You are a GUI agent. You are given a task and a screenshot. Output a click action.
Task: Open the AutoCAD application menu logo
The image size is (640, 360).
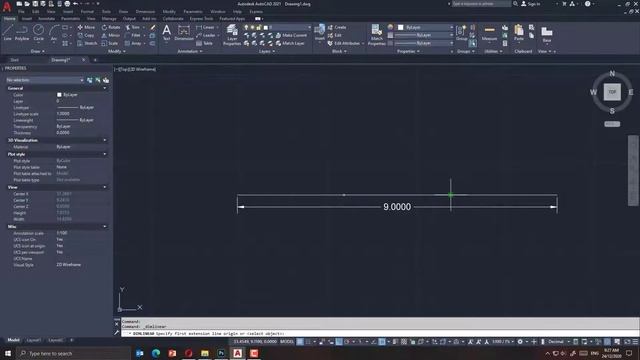coord(7,6)
